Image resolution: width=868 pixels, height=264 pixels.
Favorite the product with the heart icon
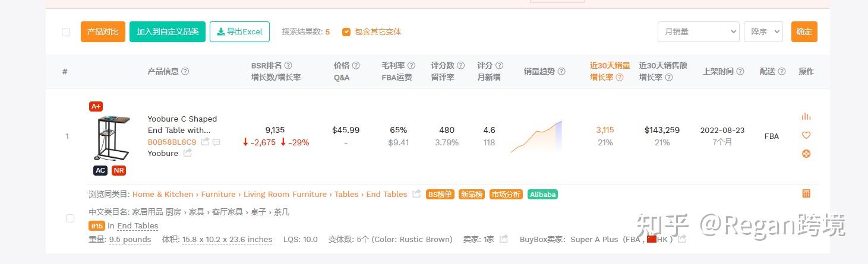click(x=806, y=135)
